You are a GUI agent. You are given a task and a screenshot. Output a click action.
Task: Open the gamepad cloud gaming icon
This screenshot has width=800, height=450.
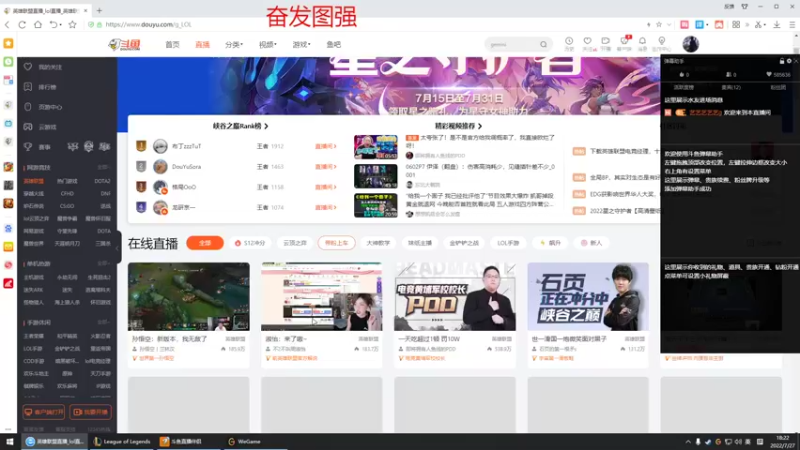click(x=28, y=127)
